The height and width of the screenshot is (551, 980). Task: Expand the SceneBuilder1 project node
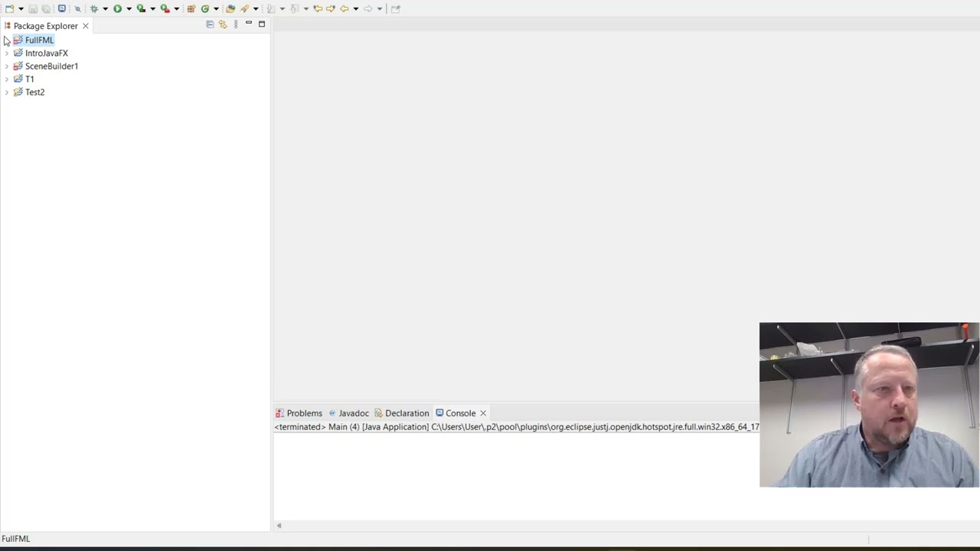coord(7,66)
